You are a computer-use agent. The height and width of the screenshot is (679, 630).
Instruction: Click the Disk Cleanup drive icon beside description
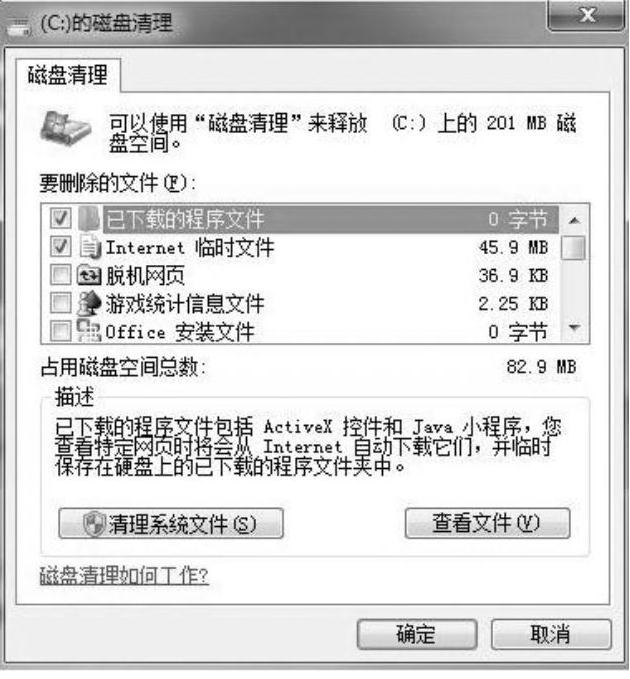66,128
